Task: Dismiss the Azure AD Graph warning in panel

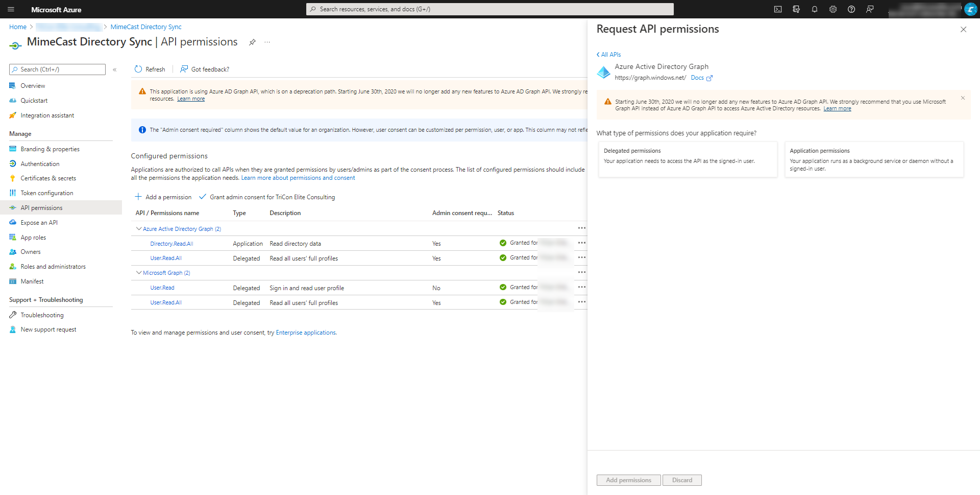Action: [x=963, y=98]
